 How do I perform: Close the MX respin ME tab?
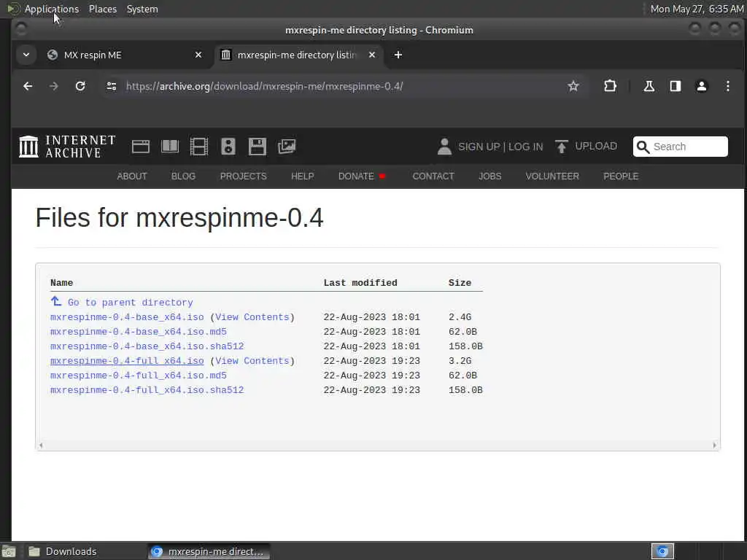tap(198, 55)
